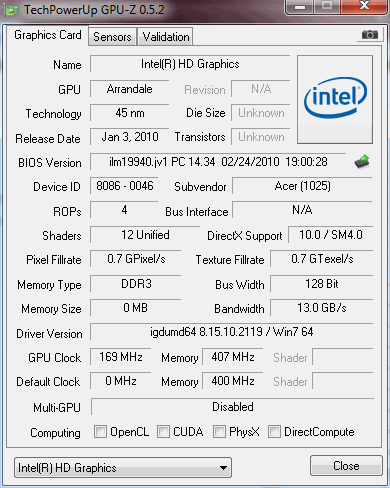Click the Revision N/A field

(261, 89)
